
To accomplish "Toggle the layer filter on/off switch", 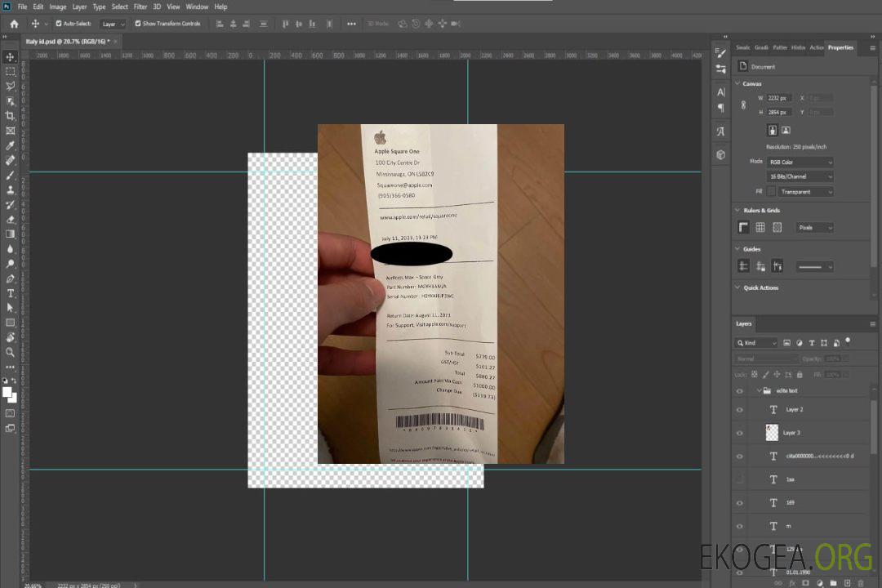I will tap(848, 341).
